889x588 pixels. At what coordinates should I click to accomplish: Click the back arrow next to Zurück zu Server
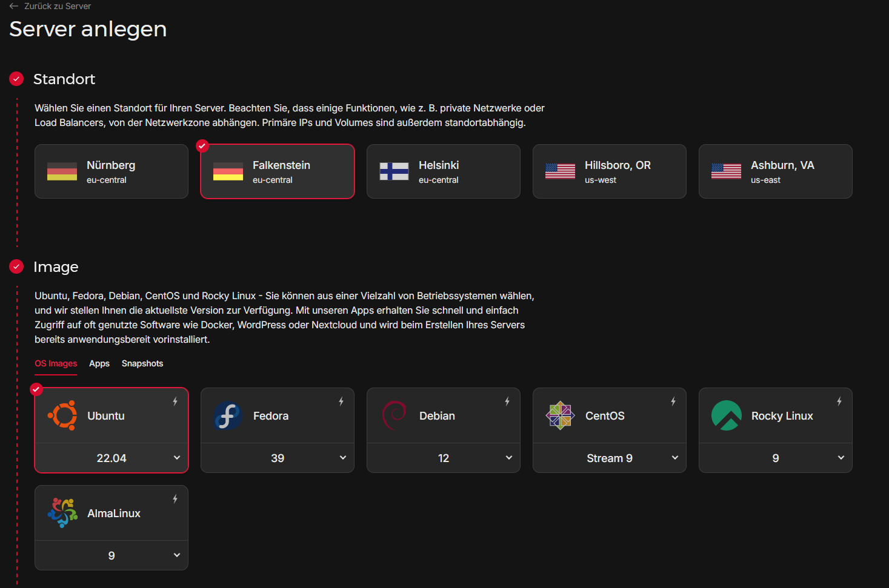tap(14, 6)
